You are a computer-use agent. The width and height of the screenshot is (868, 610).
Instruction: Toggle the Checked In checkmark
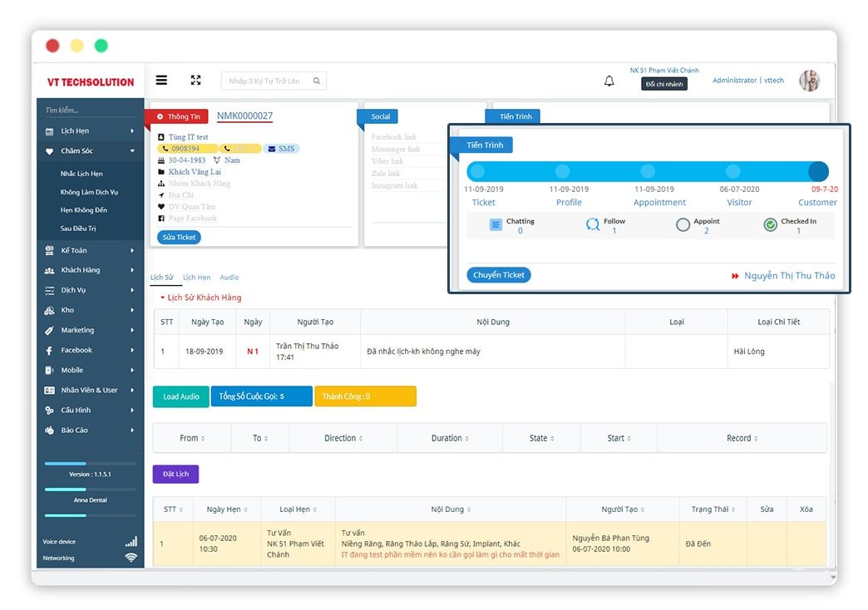771,224
